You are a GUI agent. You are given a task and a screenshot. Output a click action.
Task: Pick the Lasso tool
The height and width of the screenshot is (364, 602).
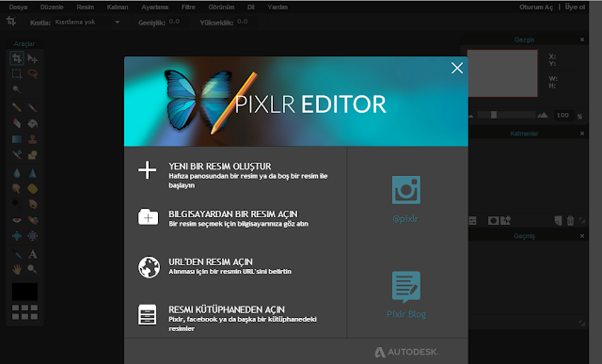point(33,73)
